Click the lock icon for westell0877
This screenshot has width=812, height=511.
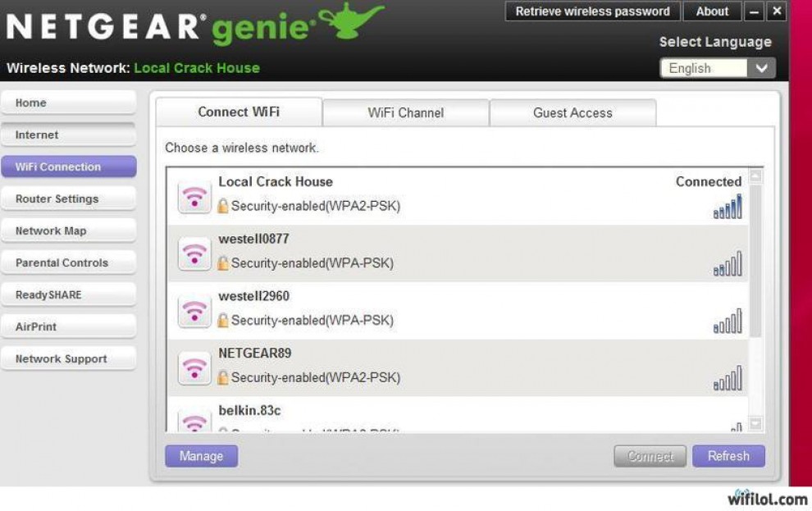point(222,263)
